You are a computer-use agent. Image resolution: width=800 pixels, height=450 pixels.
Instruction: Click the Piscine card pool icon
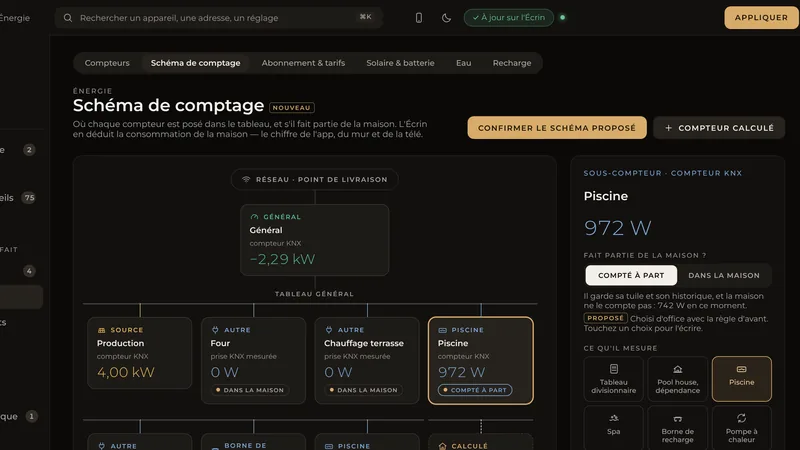click(442, 330)
